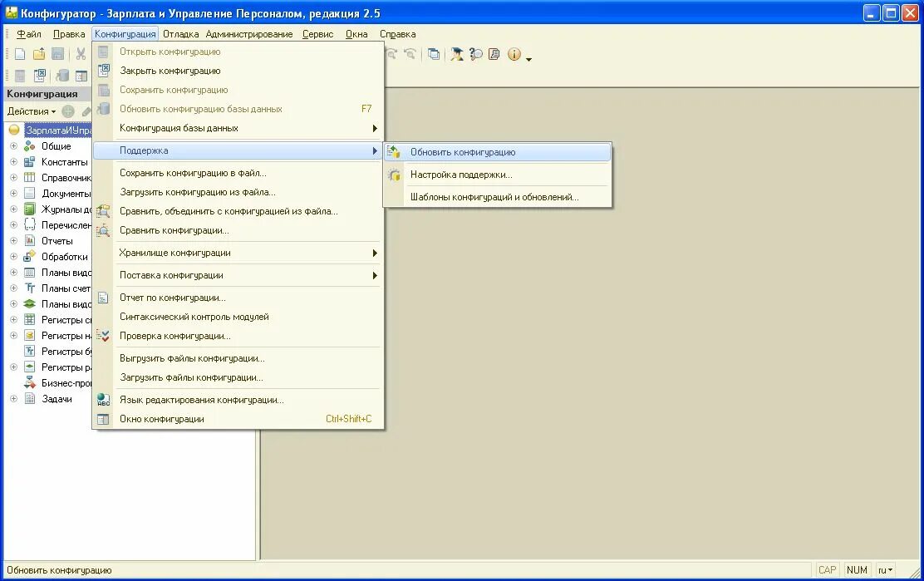Viewport: 924px width, 581px height.
Task: Click the Cut scissors toolbar icon
Action: point(81,54)
